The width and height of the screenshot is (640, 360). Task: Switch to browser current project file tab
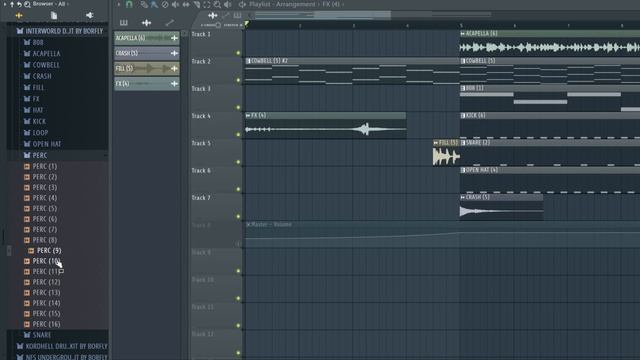(x=54, y=16)
